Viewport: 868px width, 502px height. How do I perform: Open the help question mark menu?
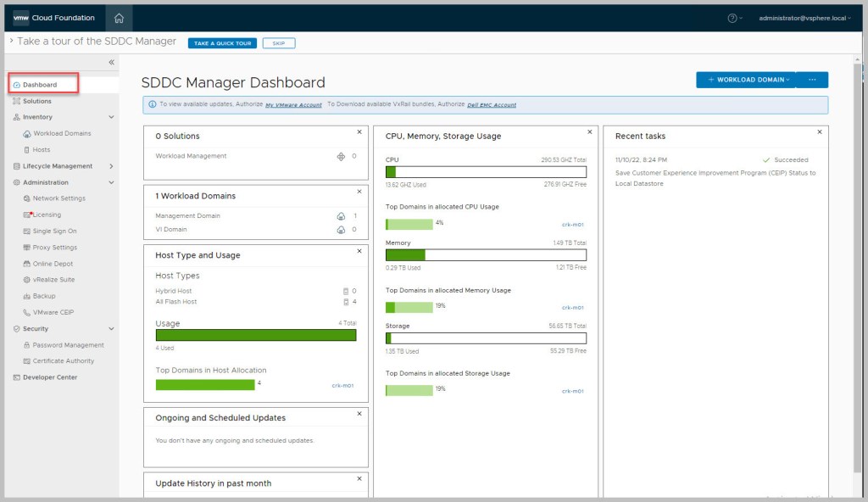(x=732, y=18)
